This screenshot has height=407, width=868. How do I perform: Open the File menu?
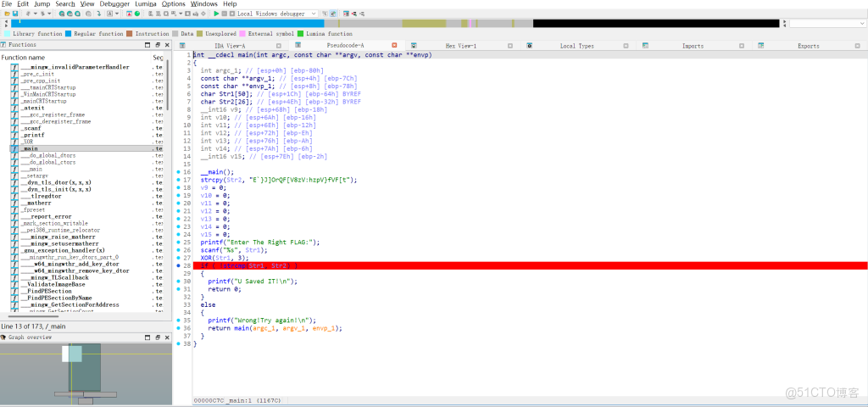7,4
